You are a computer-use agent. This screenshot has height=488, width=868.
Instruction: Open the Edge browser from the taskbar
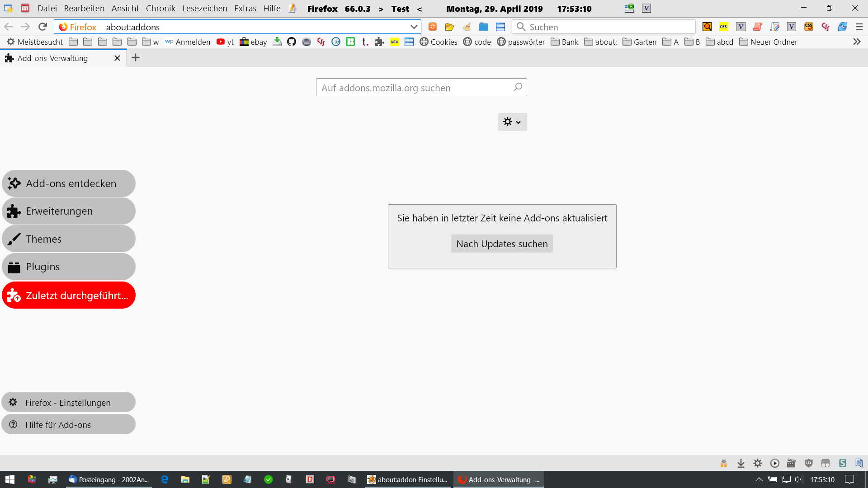point(165,479)
